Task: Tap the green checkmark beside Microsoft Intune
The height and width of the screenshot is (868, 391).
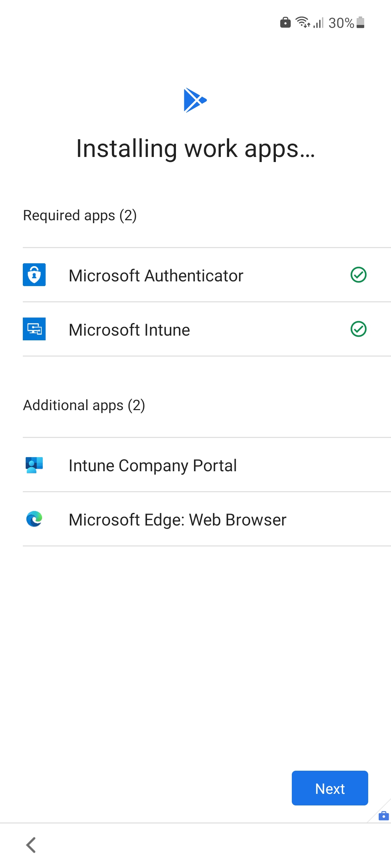Action: click(x=358, y=329)
